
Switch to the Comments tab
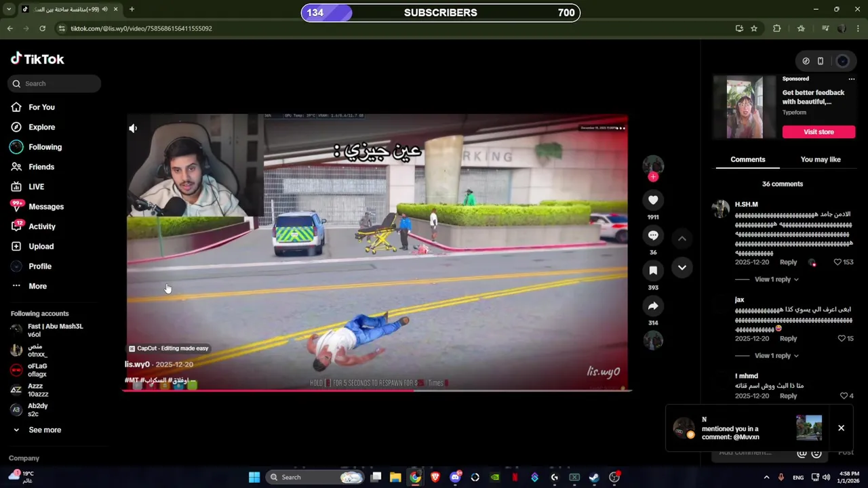[x=747, y=159]
